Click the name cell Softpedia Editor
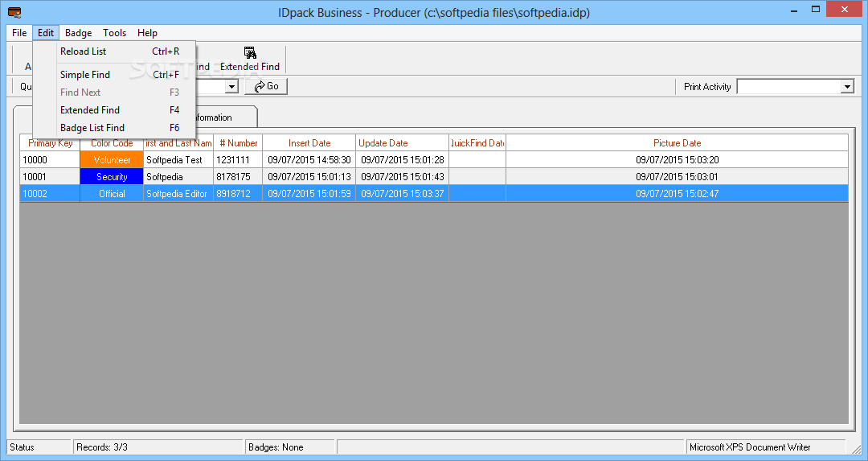The image size is (868, 461). (178, 193)
